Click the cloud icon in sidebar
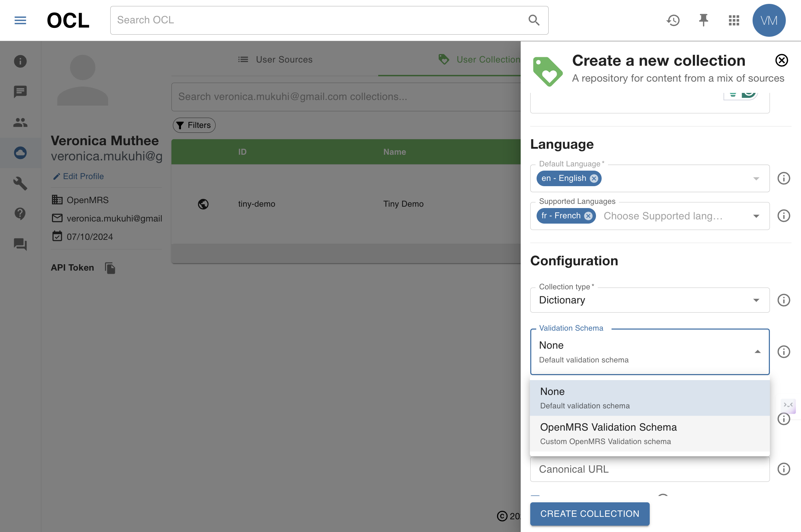The image size is (801, 532). pos(20,153)
